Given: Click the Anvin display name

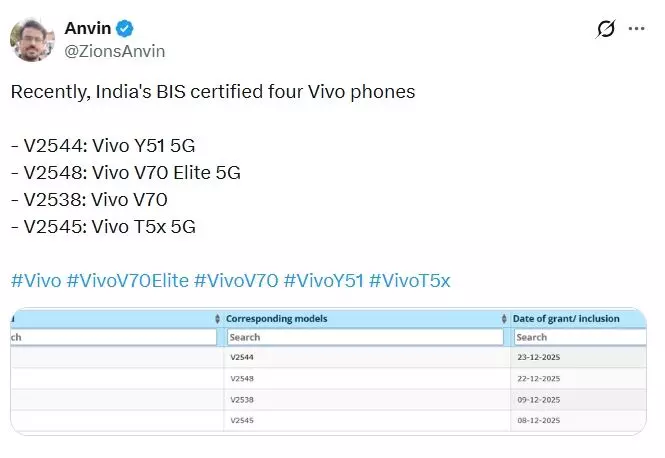Looking at the screenshot, I should (86, 29).
